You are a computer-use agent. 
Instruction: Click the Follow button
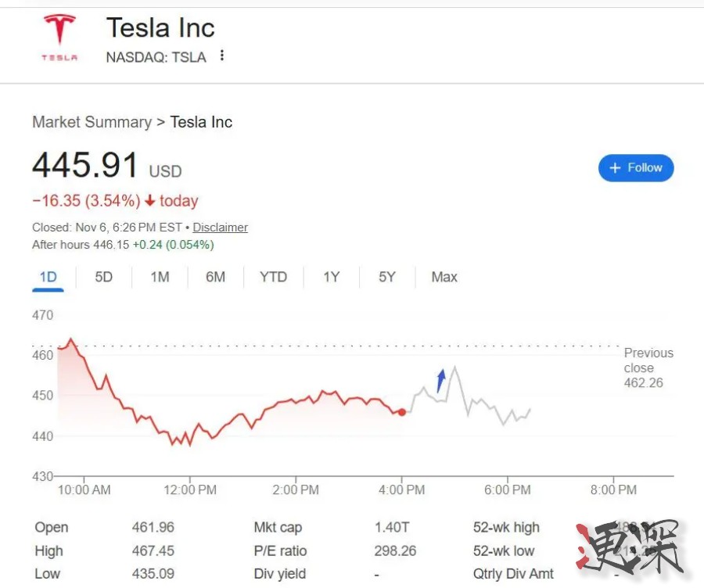pyautogui.click(x=635, y=168)
